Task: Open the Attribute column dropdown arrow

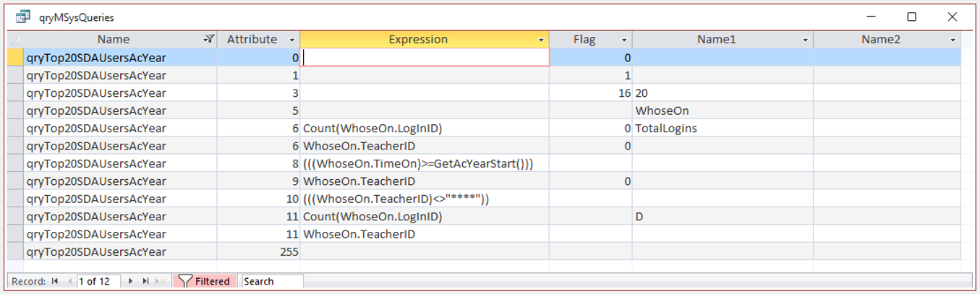Action: tap(292, 40)
